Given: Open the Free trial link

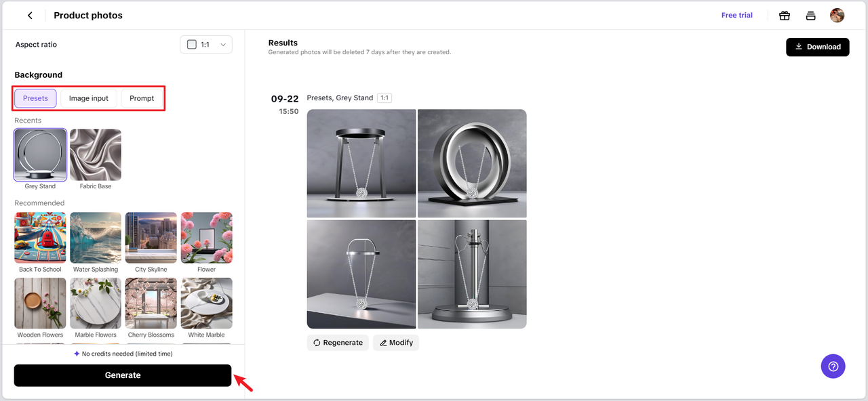Looking at the screenshot, I should 737,16.
